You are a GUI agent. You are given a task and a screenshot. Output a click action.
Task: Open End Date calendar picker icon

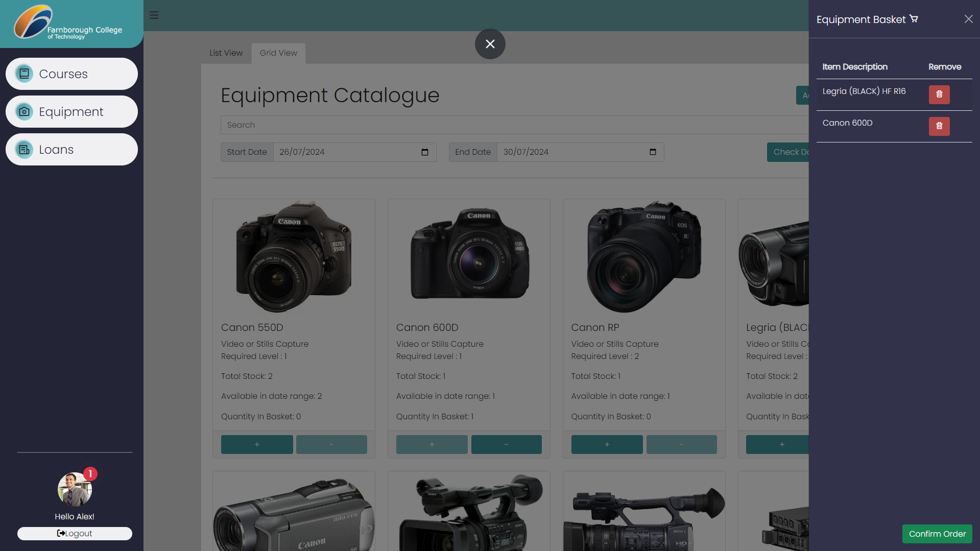coord(652,152)
